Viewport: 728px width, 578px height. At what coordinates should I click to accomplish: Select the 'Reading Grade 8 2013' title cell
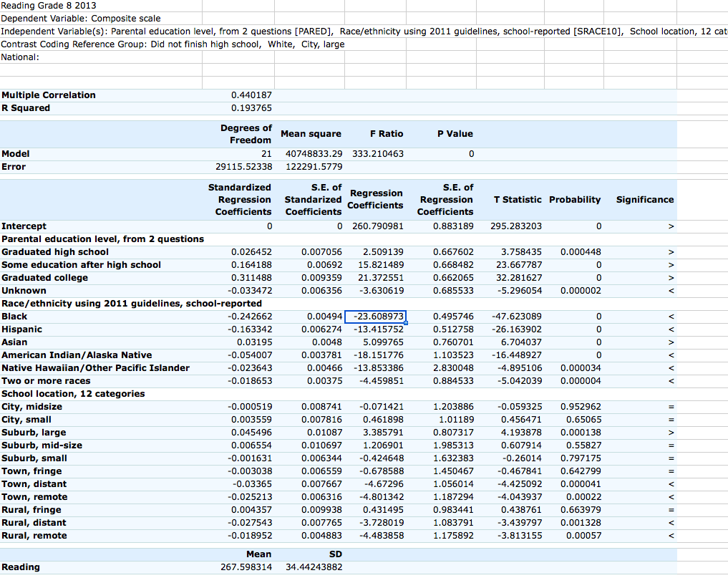[49, 6]
